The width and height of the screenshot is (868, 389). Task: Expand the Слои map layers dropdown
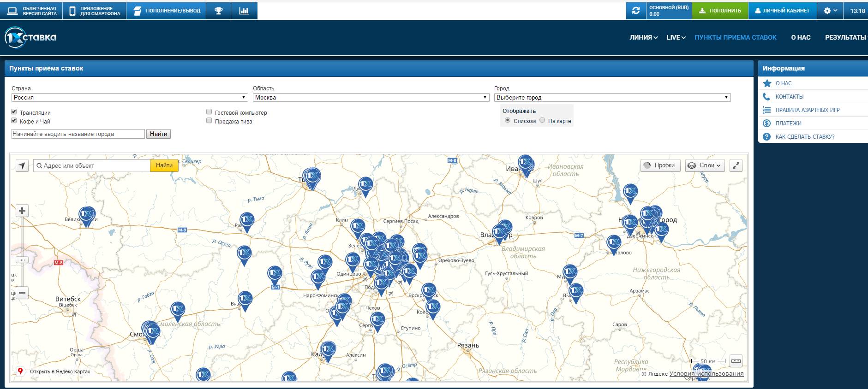click(705, 165)
